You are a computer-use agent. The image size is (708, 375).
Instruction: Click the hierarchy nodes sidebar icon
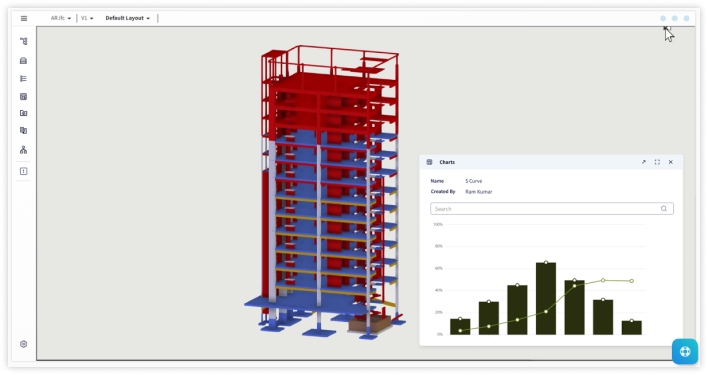(x=23, y=150)
